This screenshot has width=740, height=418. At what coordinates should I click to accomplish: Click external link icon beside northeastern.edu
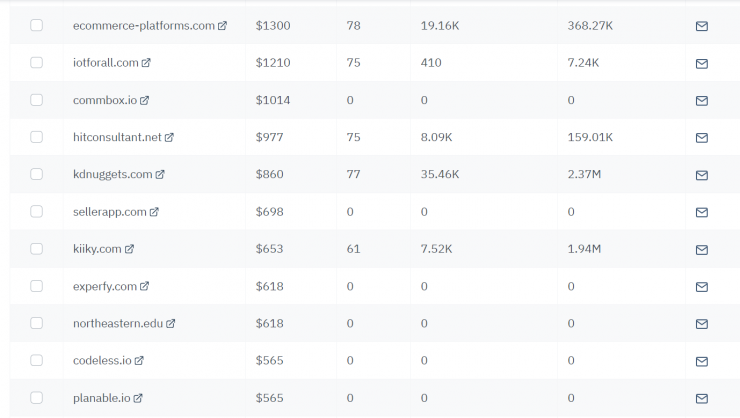coord(171,324)
